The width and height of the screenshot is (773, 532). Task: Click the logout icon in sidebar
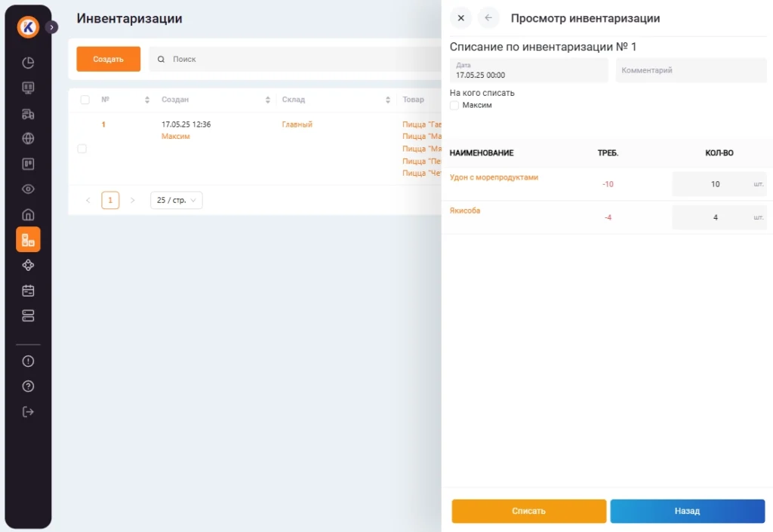28,412
